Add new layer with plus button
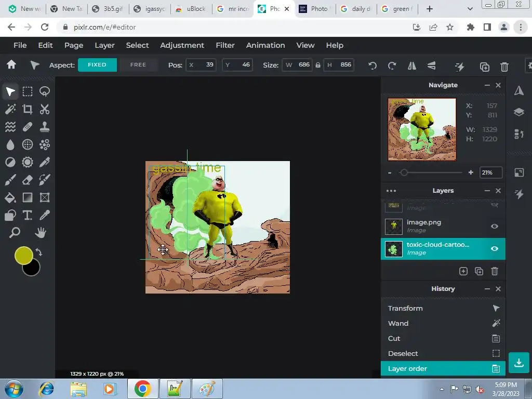 point(463,271)
